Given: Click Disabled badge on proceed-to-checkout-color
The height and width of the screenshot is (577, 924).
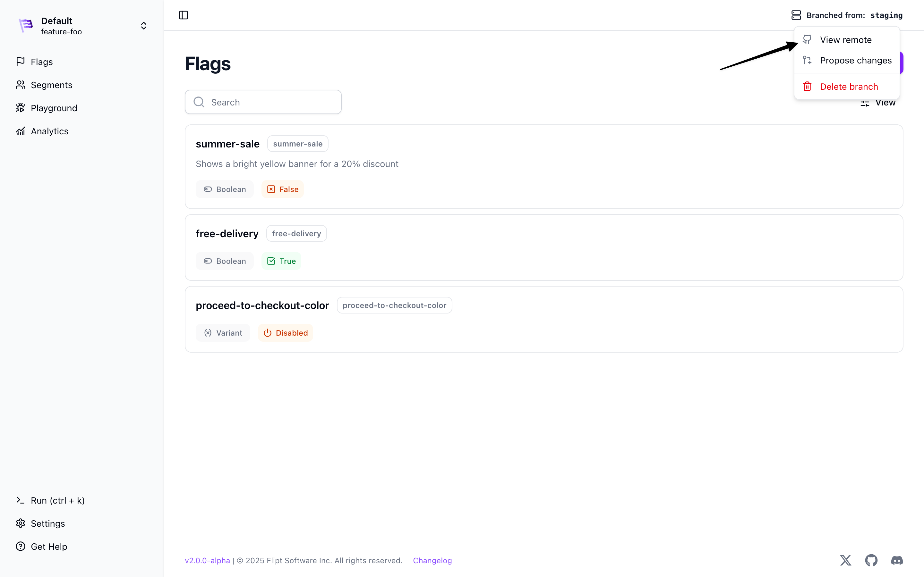Looking at the screenshot, I should click(286, 333).
